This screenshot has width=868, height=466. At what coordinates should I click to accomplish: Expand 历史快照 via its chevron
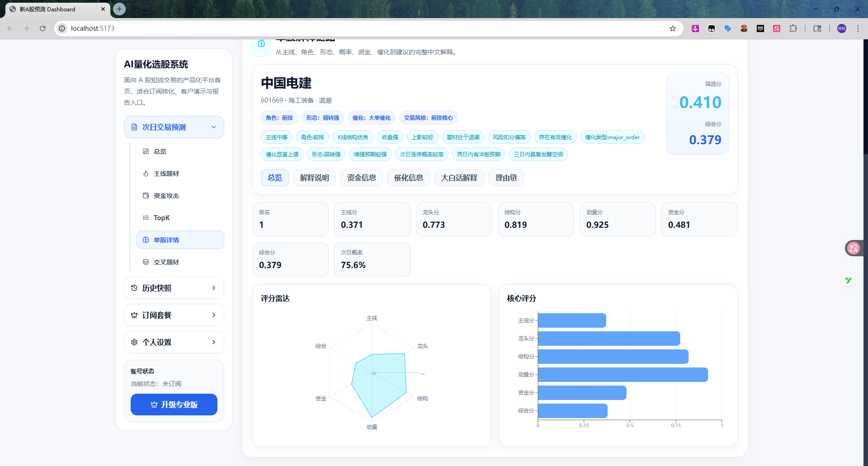coord(214,288)
